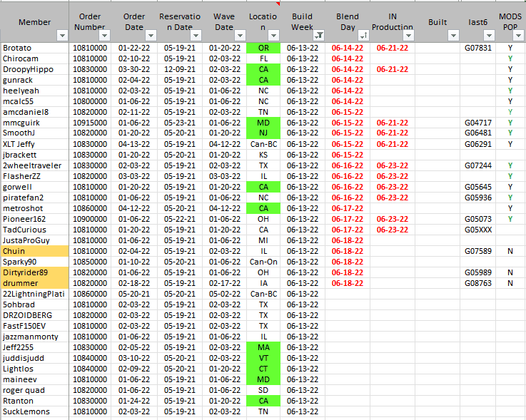Expand the Built column filter arrow
Image resolution: width=526 pixels, height=420 pixels.
[452, 35]
